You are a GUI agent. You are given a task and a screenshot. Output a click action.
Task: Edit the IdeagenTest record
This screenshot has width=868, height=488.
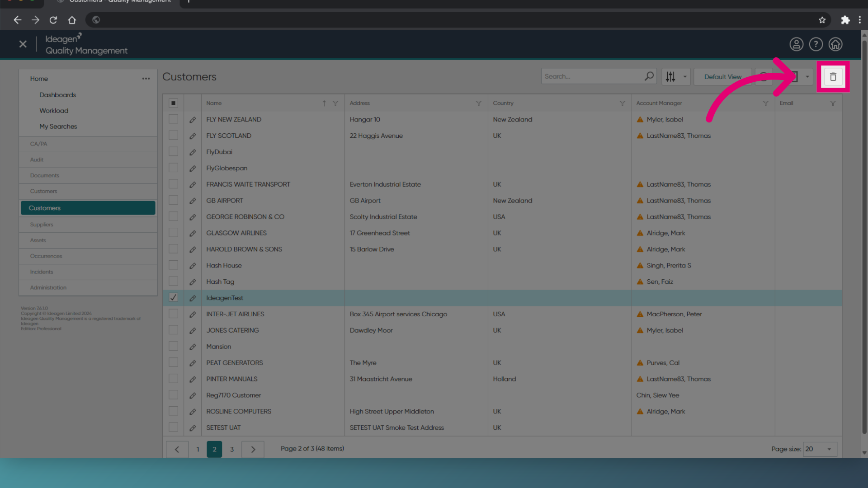click(x=193, y=298)
